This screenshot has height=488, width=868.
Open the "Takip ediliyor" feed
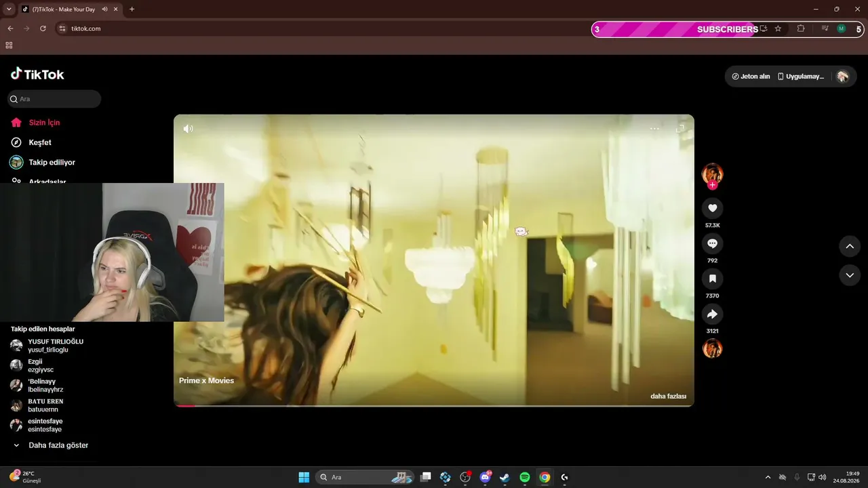point(42,163)
